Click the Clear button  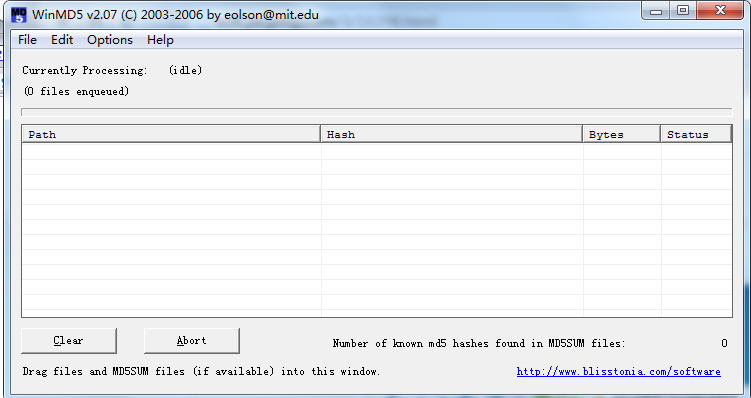click(68, 341)
